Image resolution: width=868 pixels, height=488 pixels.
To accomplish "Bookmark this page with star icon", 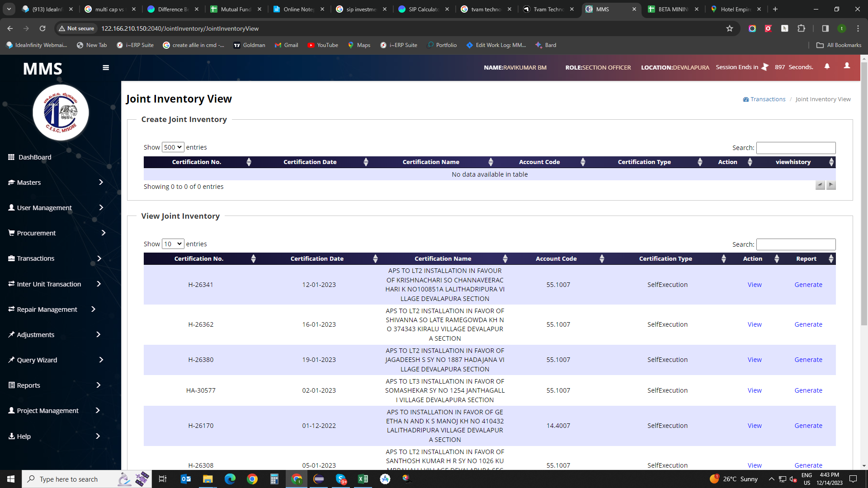I will click(x=729, y=28).
